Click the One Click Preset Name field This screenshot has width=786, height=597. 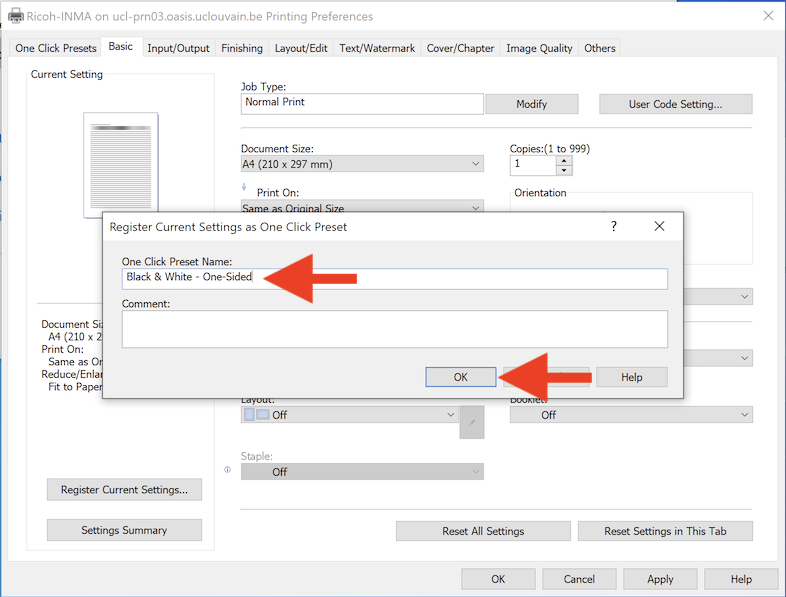click(395, 279)
